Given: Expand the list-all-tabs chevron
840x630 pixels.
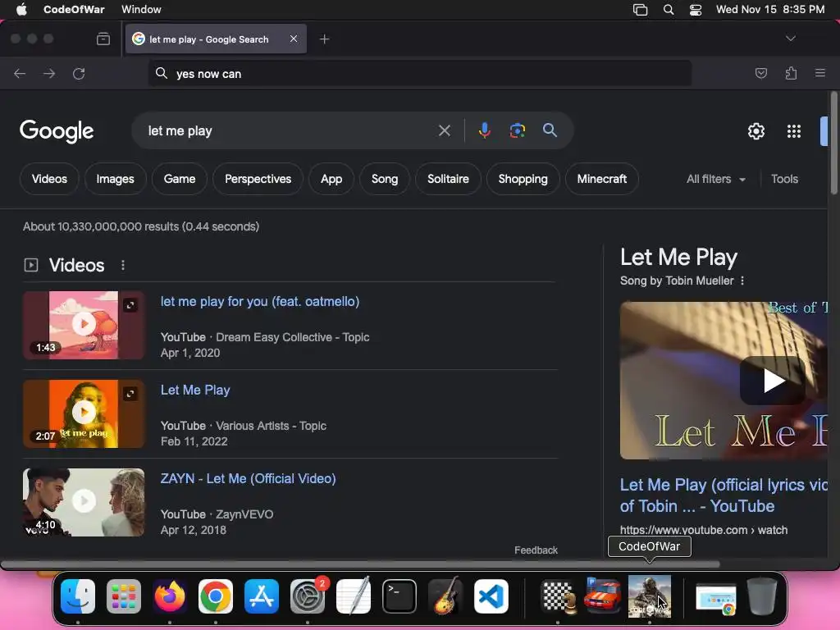Looking at the screenshot, I should (790, 39).
